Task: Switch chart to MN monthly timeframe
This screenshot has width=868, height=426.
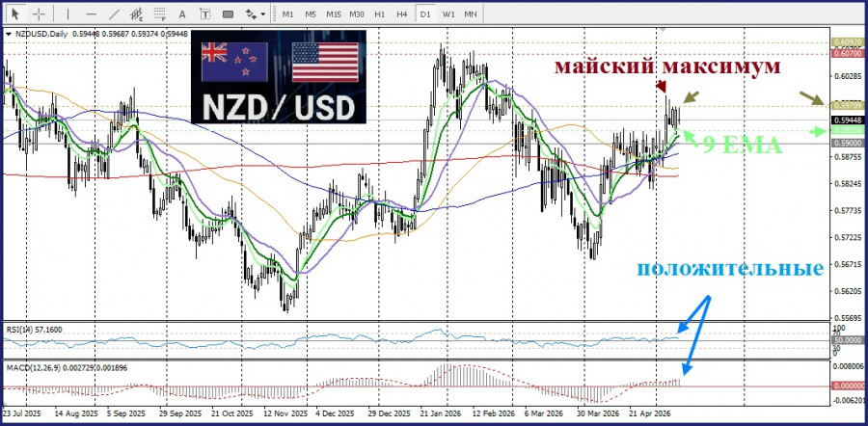Action: 471,13
